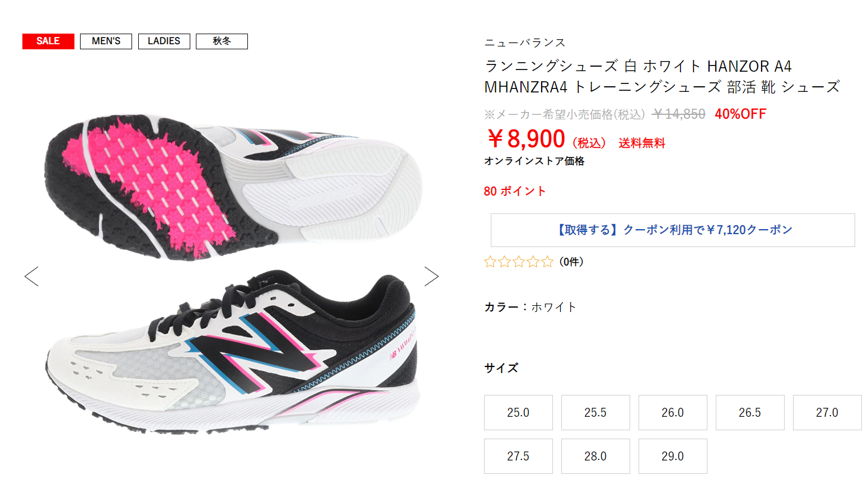This screenshot has height=484, width=868.
Task: Advance to next product image with right arrow
Action: [x=431, y=276]
